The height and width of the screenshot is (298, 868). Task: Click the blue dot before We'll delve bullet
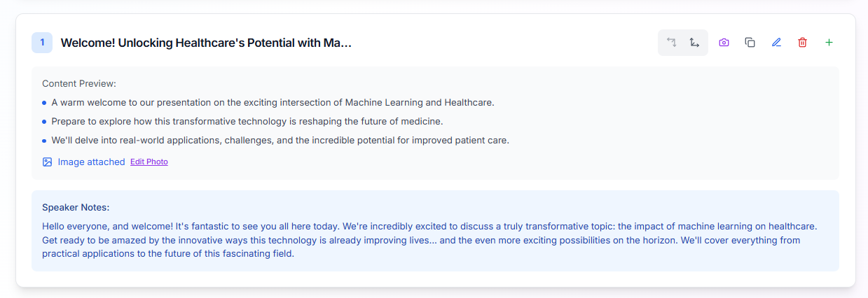point(44,141)
